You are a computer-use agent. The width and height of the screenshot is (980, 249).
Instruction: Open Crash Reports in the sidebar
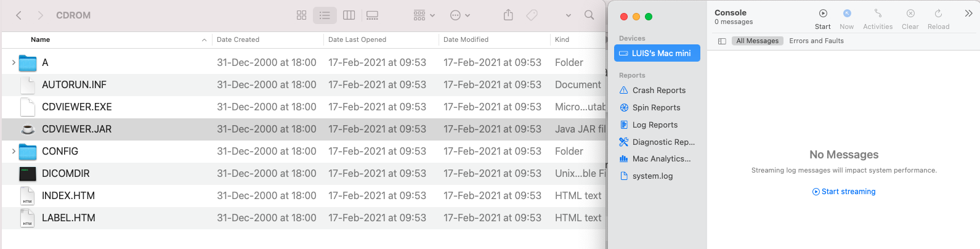tap(658, 90)
